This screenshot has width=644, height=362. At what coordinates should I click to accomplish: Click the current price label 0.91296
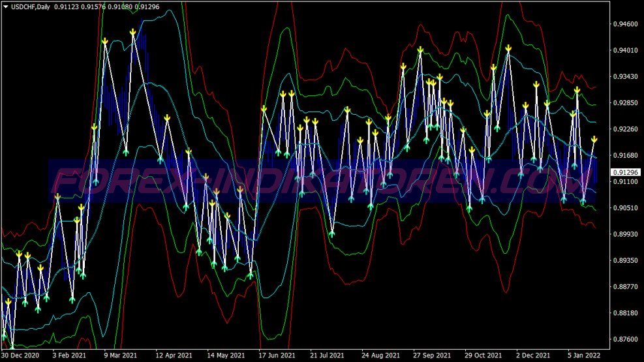click(x=625, y=172)
